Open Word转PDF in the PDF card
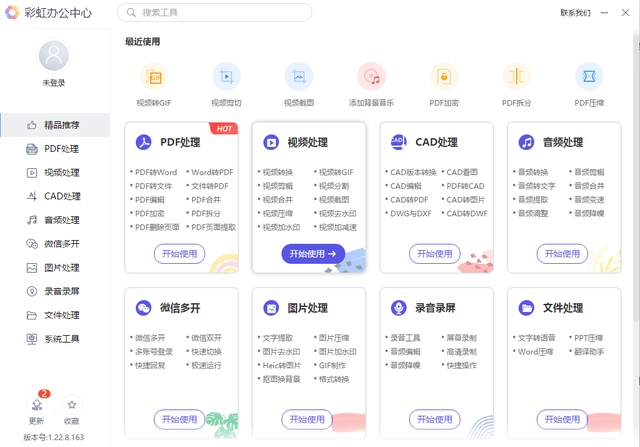Viewport: 640px width, 447px height. tap(212, 172)
